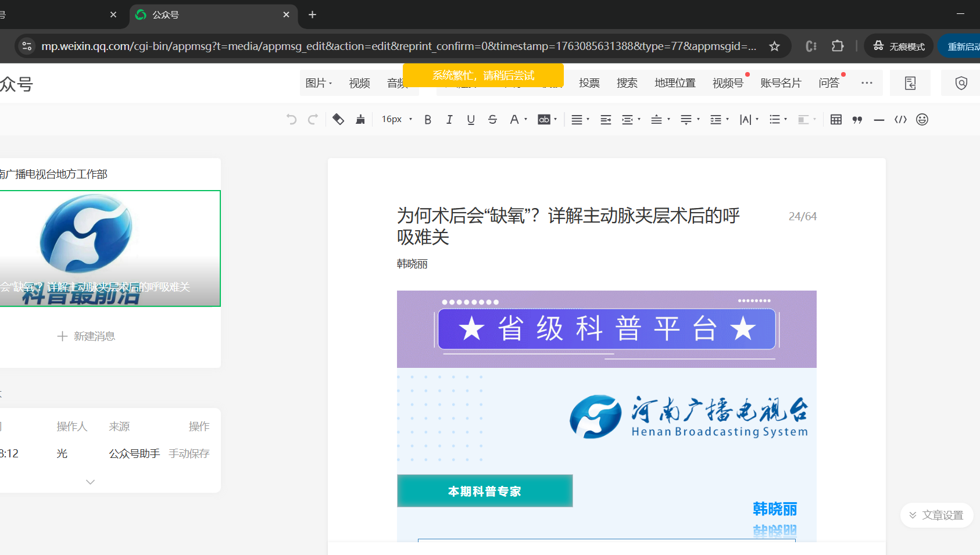Click 投票 in insert menu
This screenshot has height=555, width=980.
coord(589,83)
